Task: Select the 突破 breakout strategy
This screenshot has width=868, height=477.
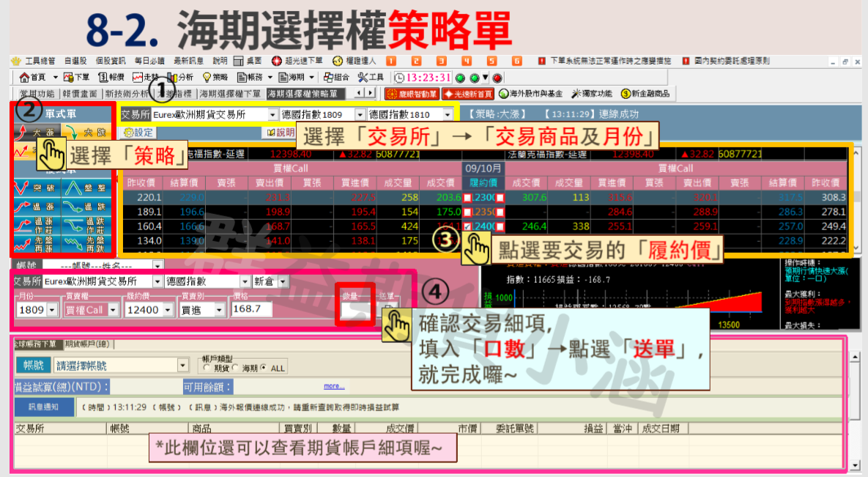Action: point(36,188)
